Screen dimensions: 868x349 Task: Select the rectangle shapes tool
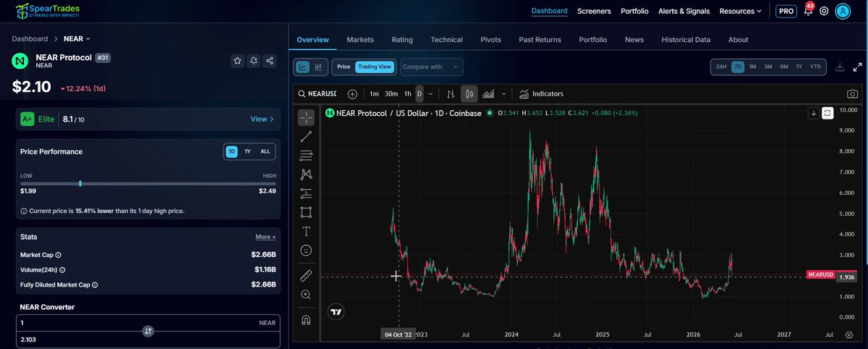306,212
